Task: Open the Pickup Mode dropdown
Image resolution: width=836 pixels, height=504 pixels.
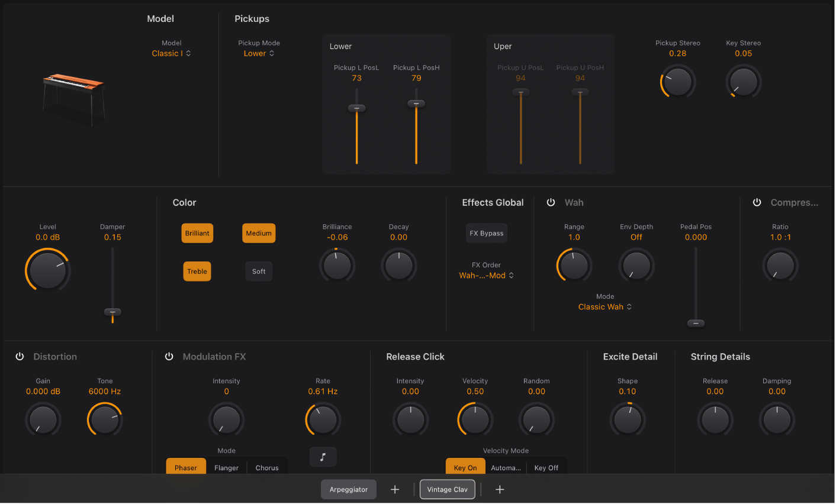Action: tap(259, 53)
